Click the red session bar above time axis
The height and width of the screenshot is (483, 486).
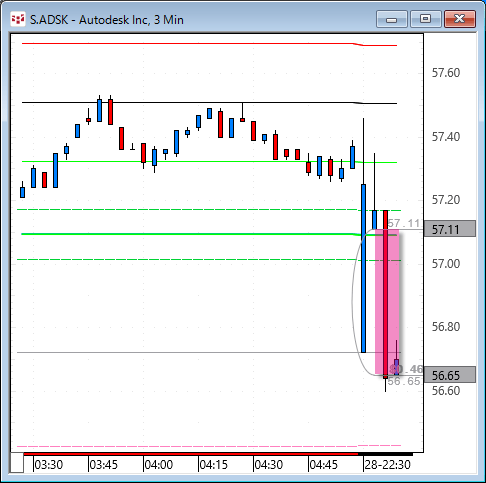[191, 454]
